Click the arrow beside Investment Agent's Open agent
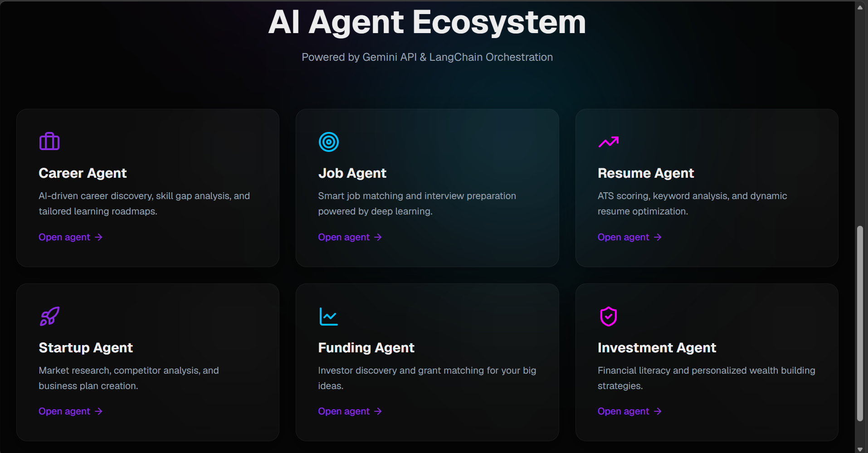 (658, 411)
